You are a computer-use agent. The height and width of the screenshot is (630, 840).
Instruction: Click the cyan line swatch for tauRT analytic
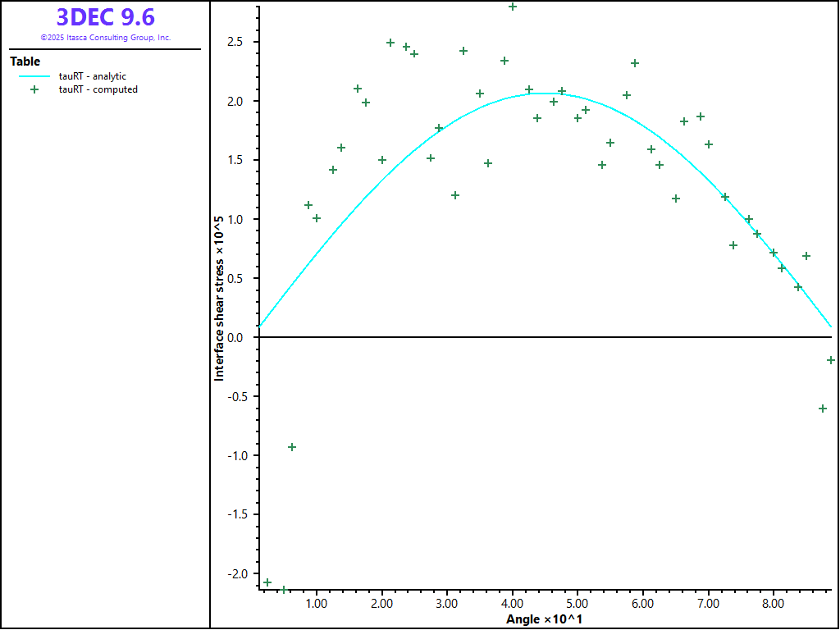point(34,76)
